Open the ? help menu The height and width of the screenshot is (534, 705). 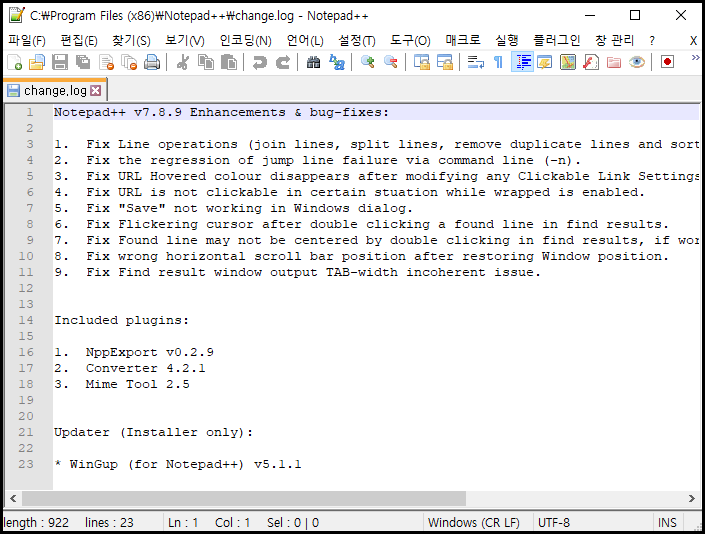pos(652,40)
